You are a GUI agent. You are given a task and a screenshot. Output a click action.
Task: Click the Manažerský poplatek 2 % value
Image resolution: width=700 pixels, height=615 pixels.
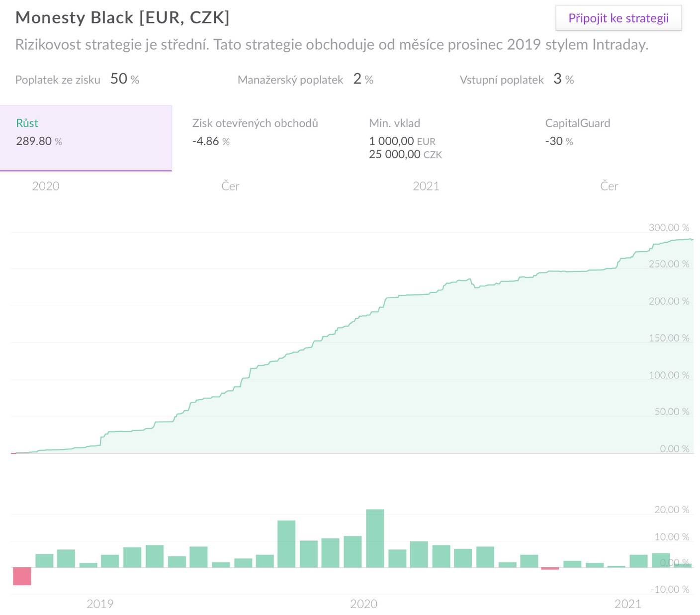(305, 79)
